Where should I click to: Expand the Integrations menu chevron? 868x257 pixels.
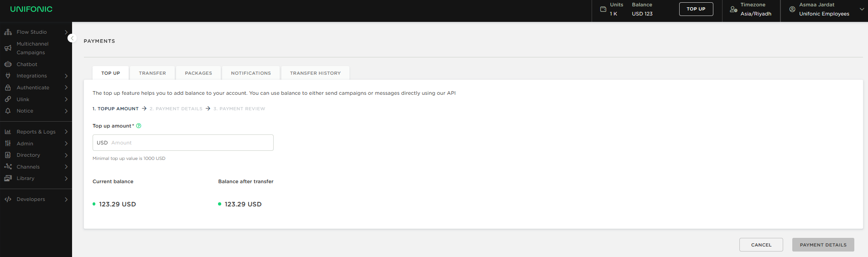[x=66, y=76]
